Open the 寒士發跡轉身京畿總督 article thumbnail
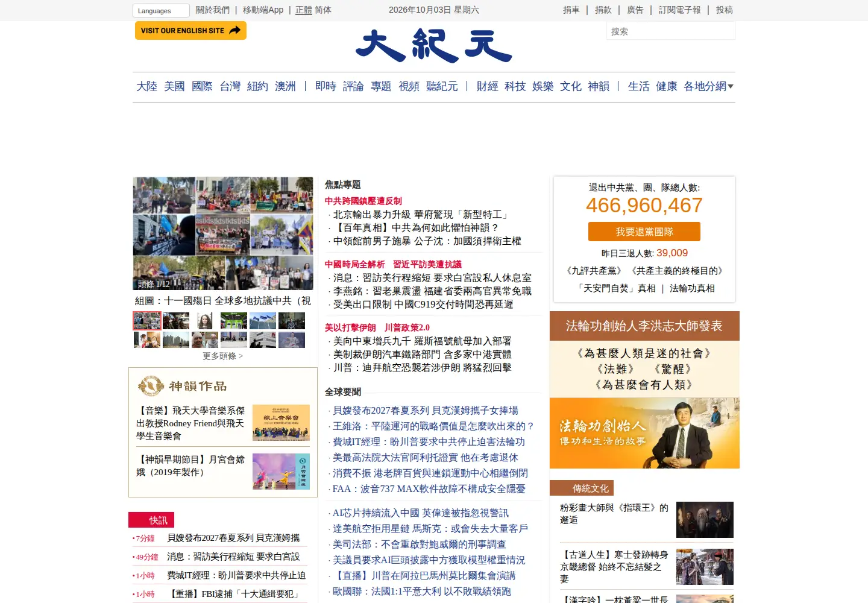Viewport: 868px width, 603px height. [705, 567]
